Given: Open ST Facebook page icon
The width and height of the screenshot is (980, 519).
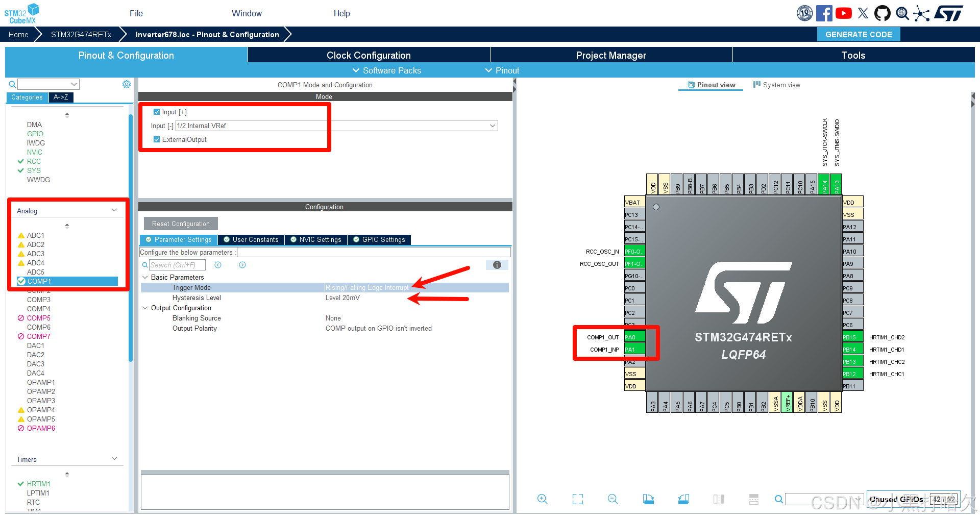Looking at the screenshot, I should 824,13.
